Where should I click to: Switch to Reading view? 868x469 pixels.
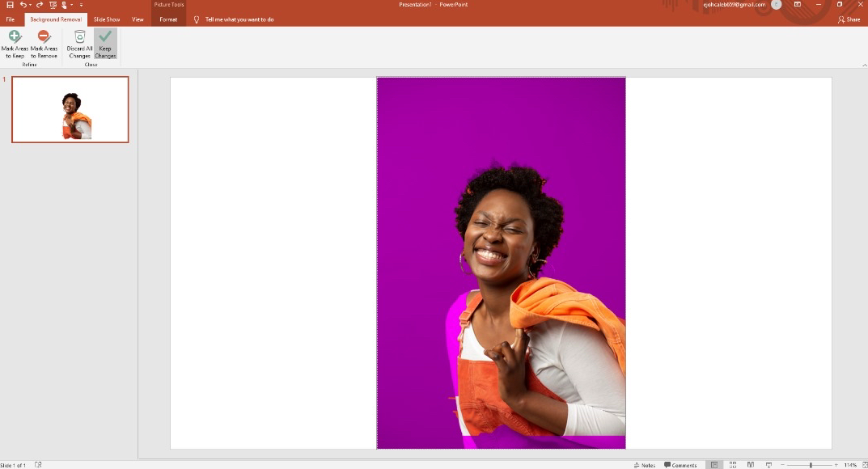tap(751, 465)
